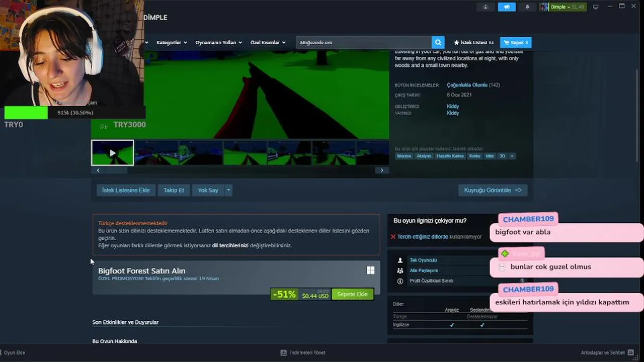Select the Korku tag
Viewport: 644px width, 362px height.
coord(474,156)
